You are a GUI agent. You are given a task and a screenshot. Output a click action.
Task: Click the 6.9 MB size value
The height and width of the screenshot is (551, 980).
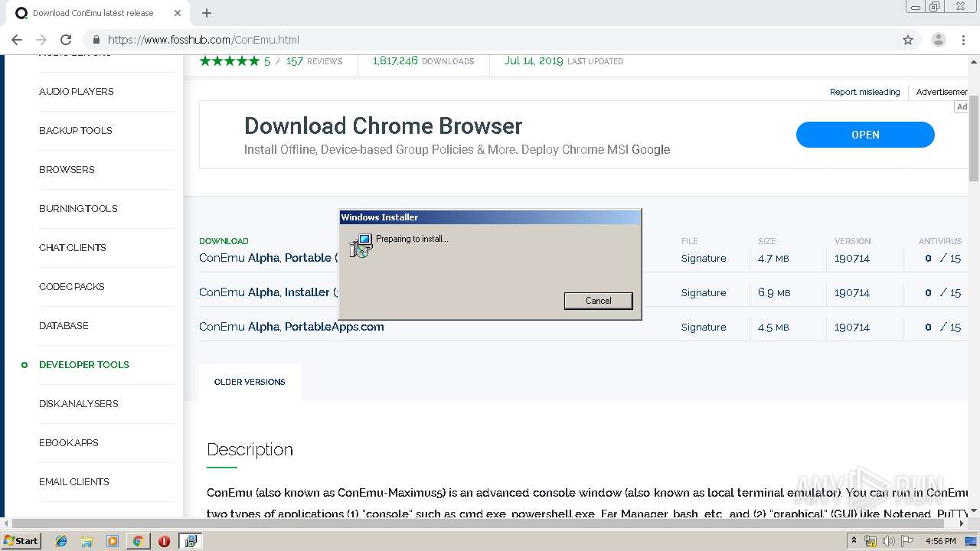pos(773,293)
